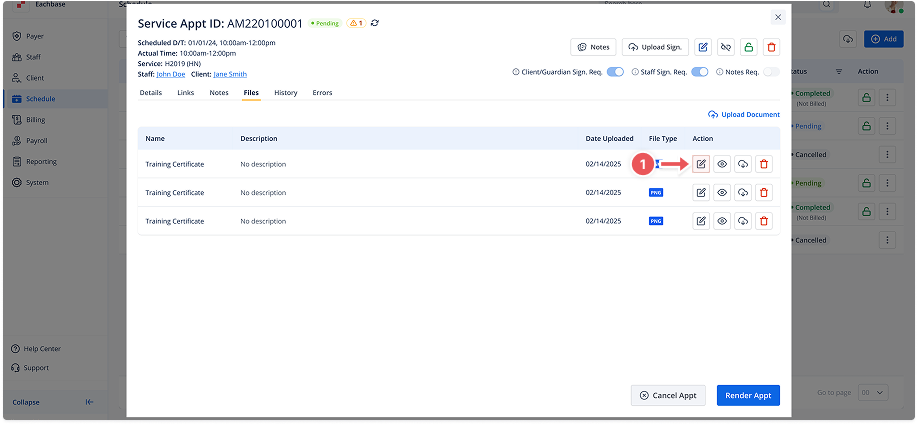Viewport: 918px width, 425px height.
Task: Click the Name column header
Action: tap(155, 139)
